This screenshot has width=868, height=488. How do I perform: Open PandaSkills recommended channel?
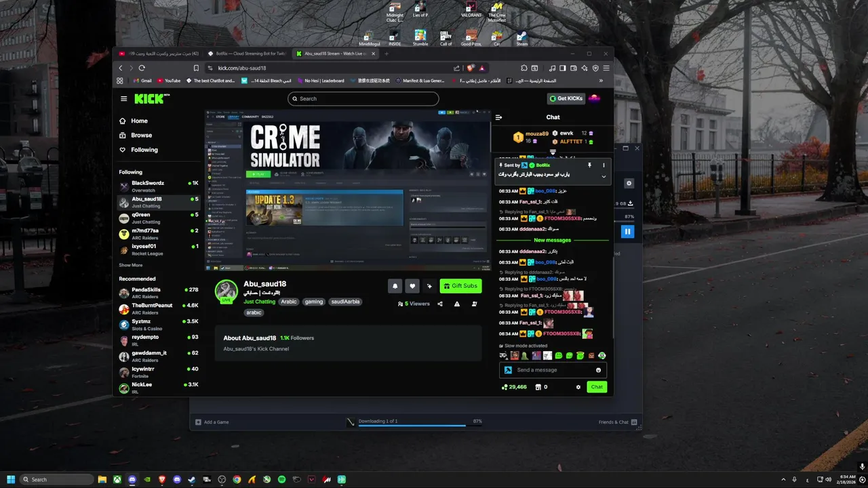[x=159, y=293]
